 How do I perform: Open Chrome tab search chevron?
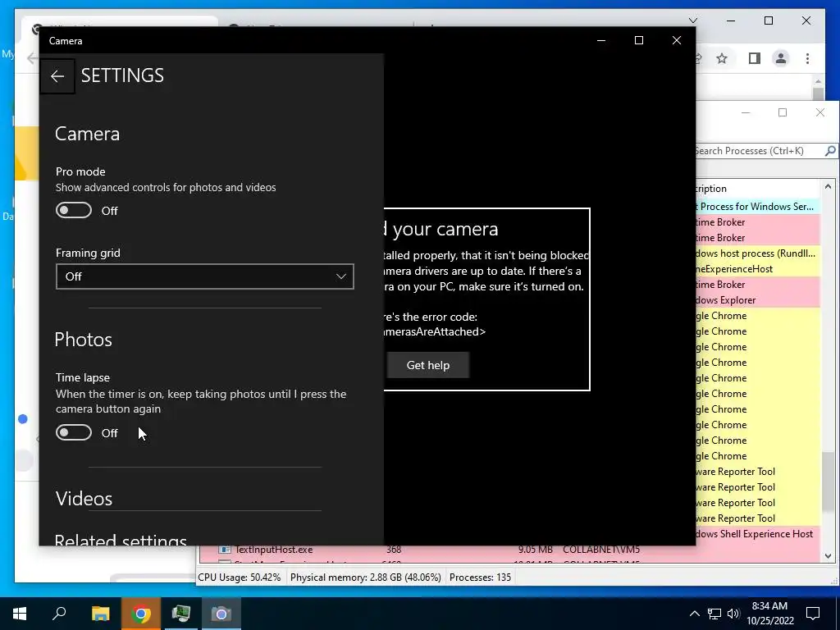[693, 21]
